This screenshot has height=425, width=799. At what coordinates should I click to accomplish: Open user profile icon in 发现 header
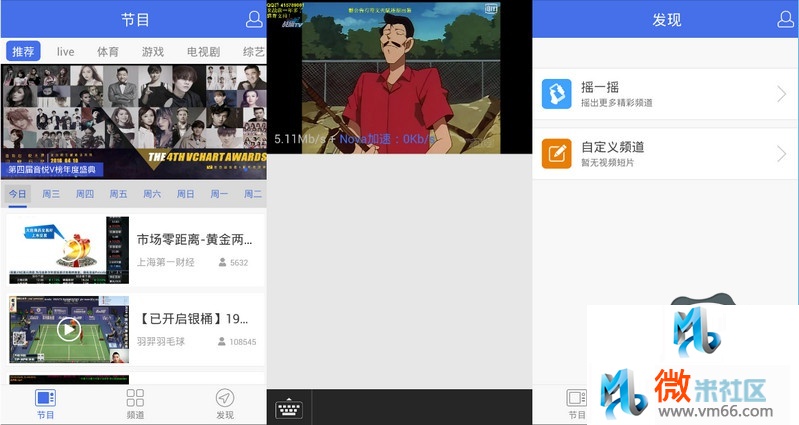[x=786, y=19]
